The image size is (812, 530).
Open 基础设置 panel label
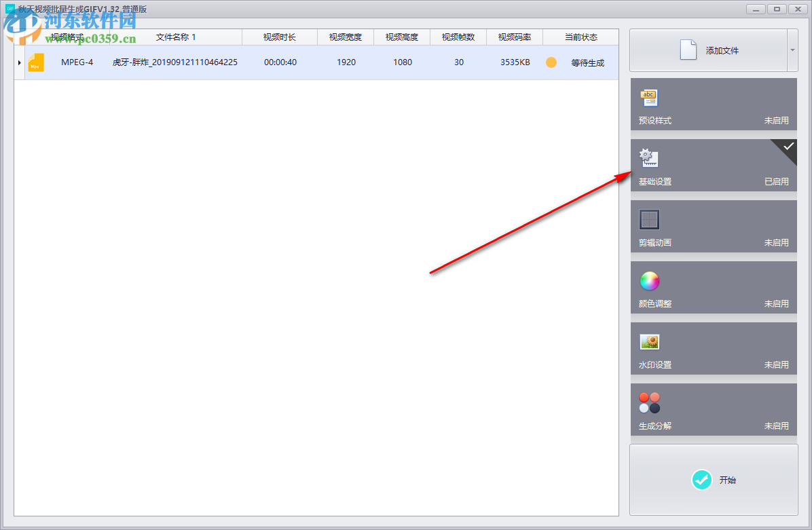pyautogui.click(x=654, y=182)
